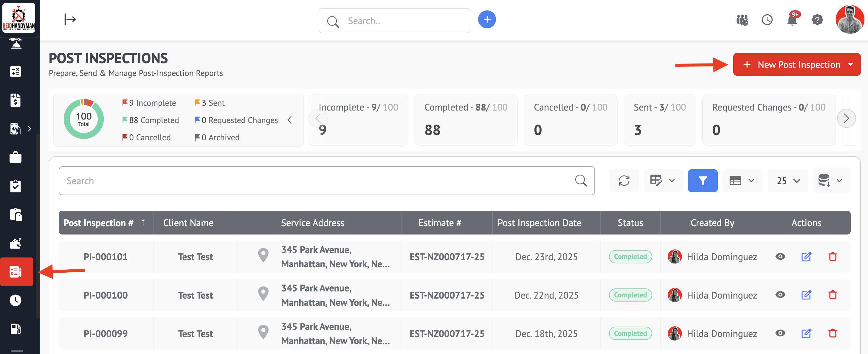
Task: Open estimate EST-NZ000717-25 in first row
Action: [x=447, y=257]
